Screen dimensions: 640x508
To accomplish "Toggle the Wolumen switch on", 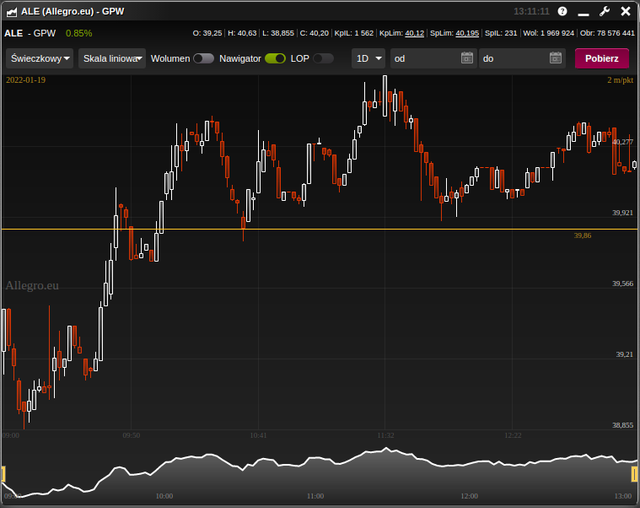I will pos(203,58).
